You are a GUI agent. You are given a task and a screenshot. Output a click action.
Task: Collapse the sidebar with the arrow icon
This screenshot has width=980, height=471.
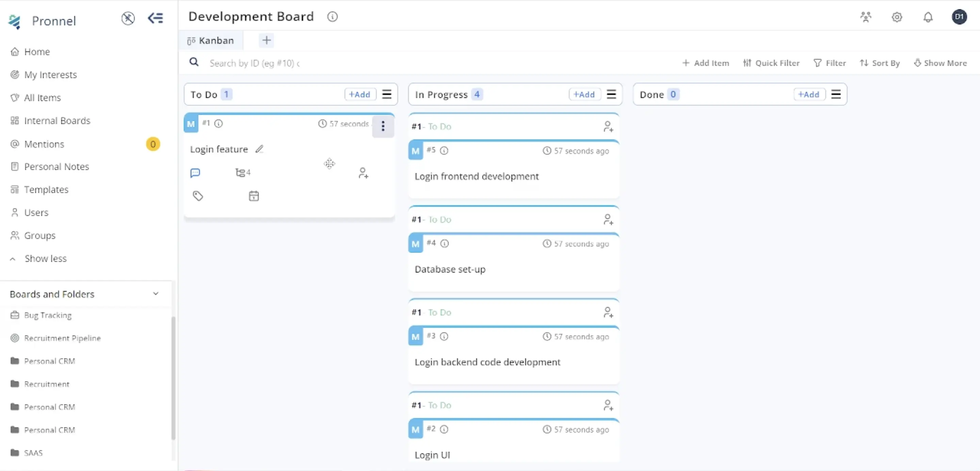[x=155, y=18]
